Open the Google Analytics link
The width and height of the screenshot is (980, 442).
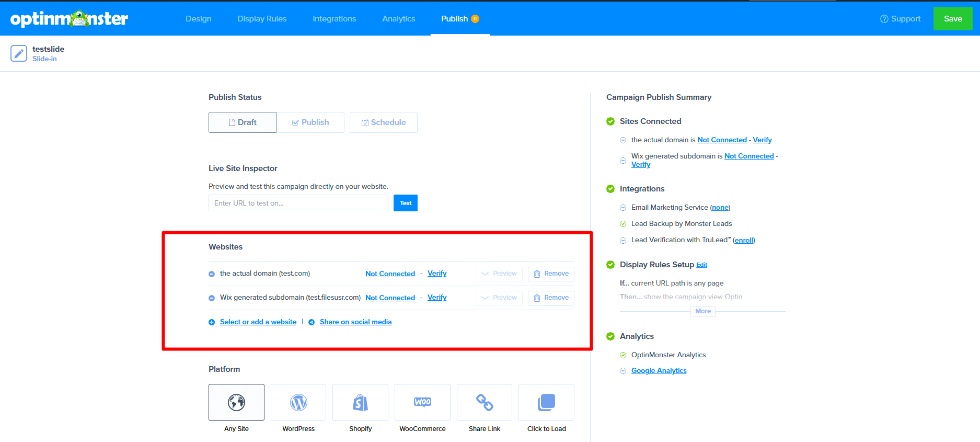659,371
